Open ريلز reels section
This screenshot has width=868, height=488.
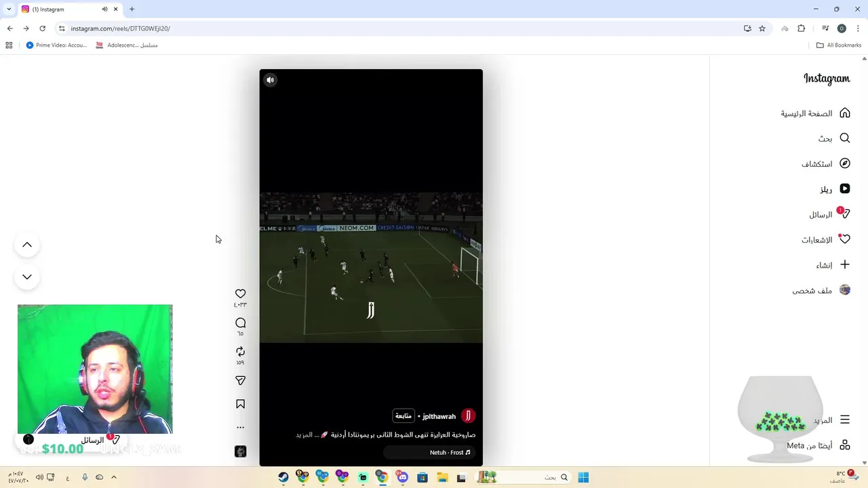pos(834,189)
